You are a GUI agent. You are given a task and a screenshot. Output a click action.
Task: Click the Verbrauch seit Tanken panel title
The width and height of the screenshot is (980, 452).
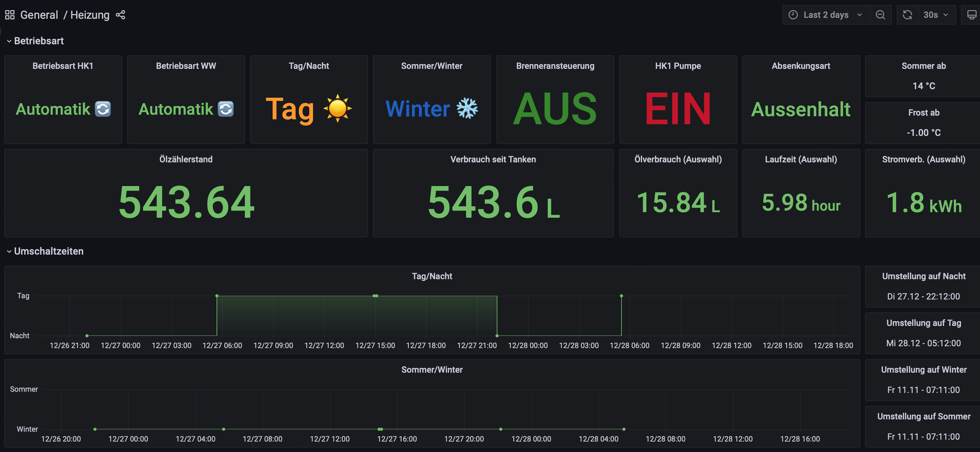(493, 160)
